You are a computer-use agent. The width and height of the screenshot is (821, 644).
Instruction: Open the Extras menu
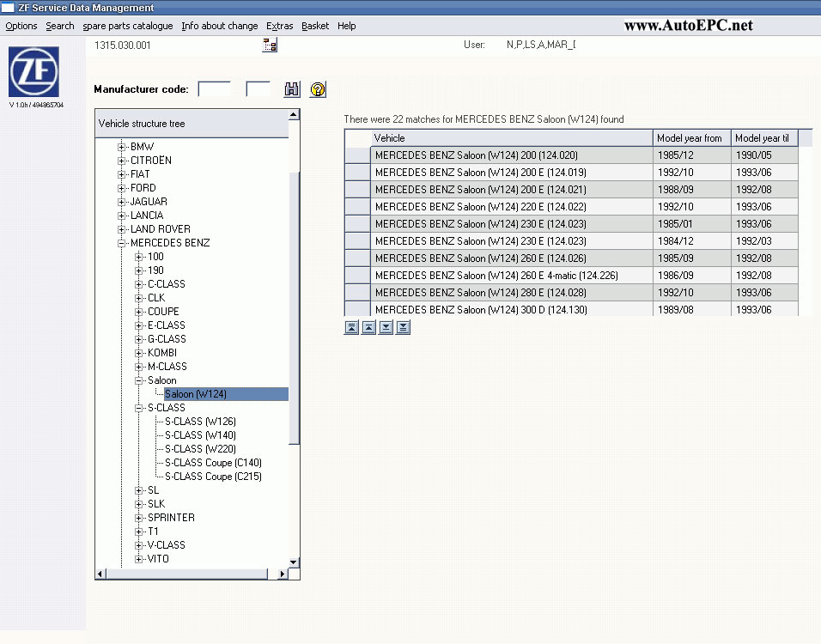coord(279,26)
